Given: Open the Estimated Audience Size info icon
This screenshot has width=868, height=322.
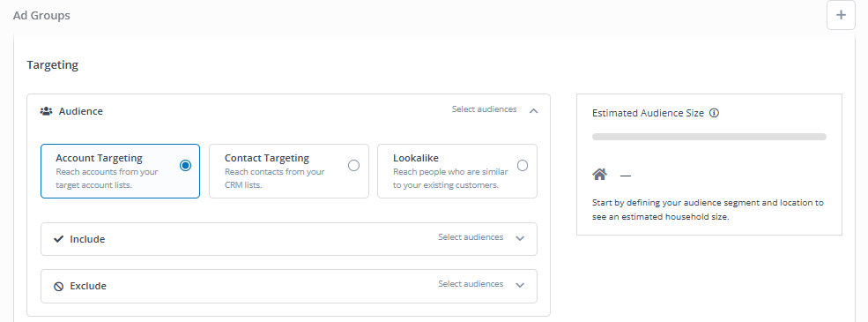Looking at the screenshot, I should 714,113.
